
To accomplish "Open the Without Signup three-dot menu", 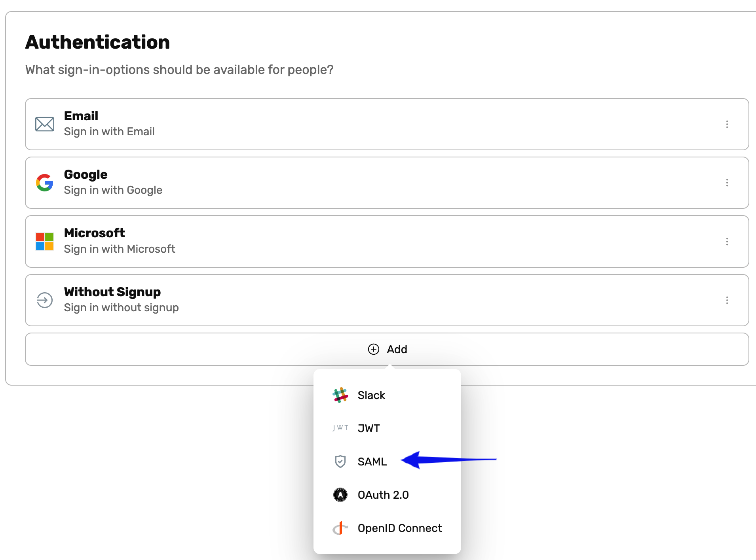I will [727, 300].
